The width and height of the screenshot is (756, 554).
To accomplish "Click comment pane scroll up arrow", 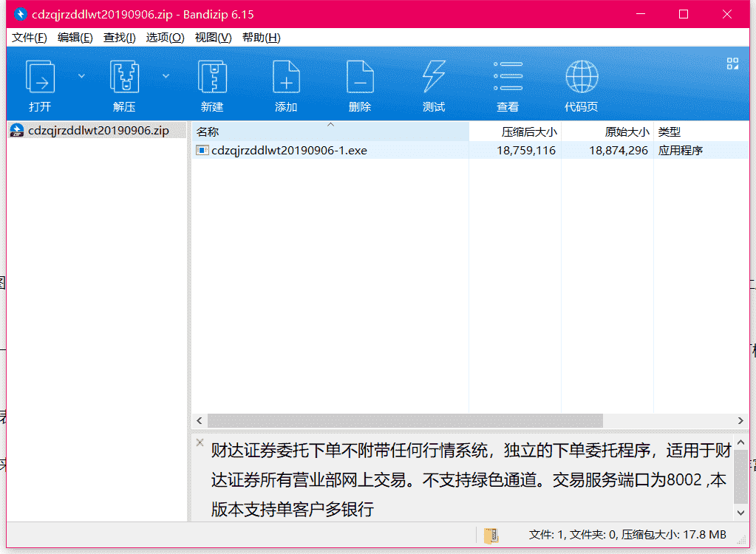I will 741,442.
